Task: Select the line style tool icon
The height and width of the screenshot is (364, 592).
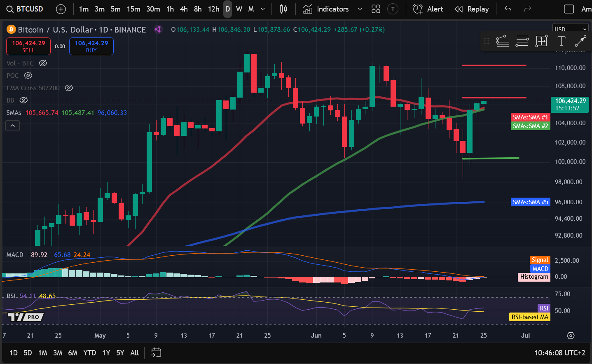Action: pos(502,41)
